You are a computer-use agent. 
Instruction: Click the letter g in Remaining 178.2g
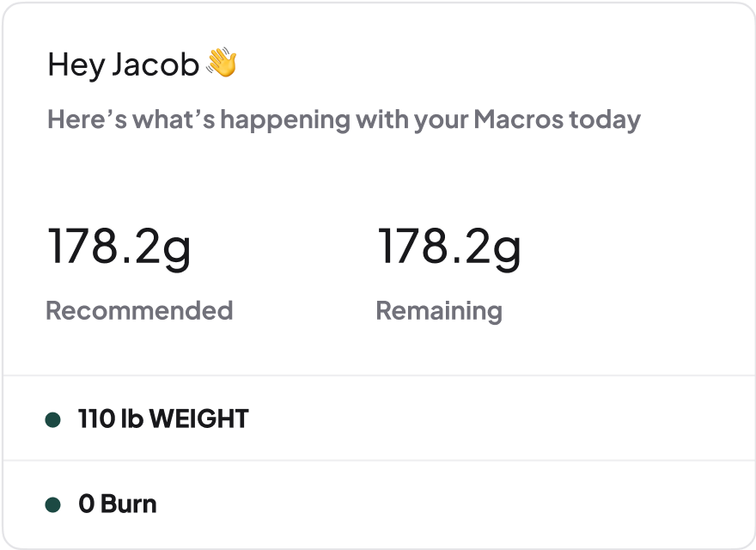[x=507, y=250]
